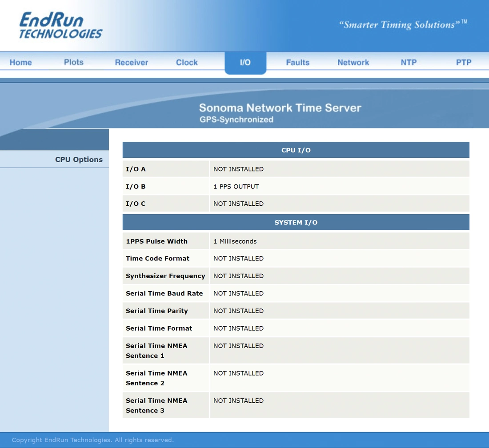The width and height of the screenshot is (489, 448).
Task: Click Time Code Format's NOT INSTALLED value
Action: coord(239,259)
